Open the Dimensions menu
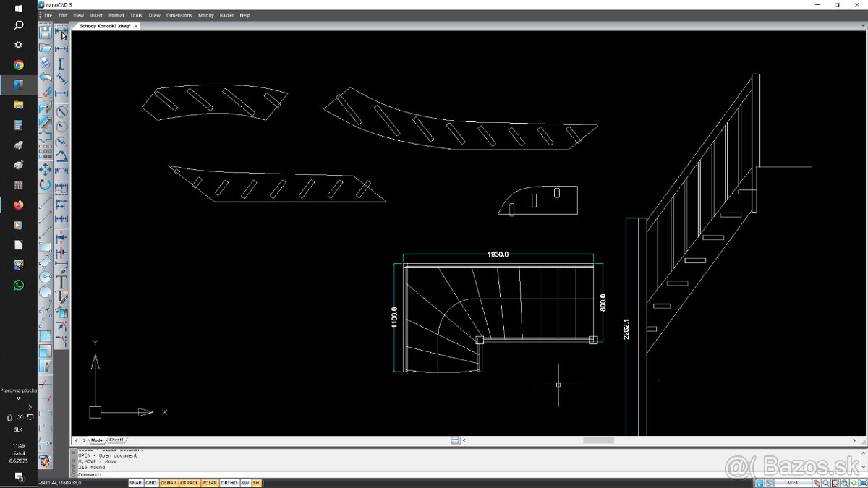 [x=179, y=15]
